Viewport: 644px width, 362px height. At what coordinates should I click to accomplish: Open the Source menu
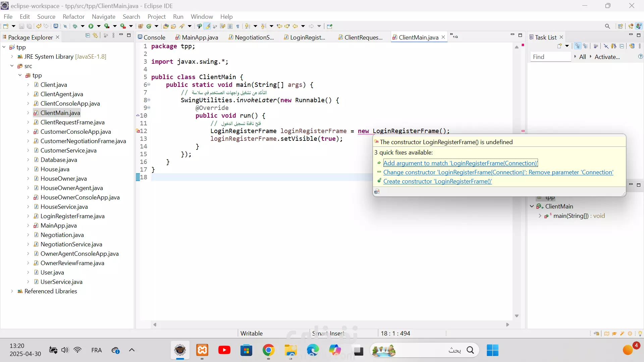(x=46, y=16)
